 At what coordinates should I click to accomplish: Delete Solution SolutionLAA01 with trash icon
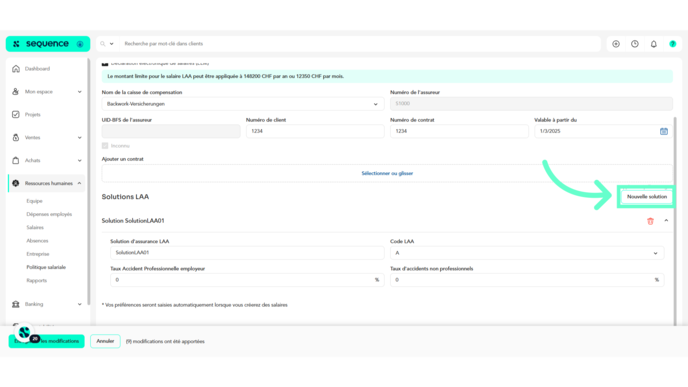coord(650,221)
